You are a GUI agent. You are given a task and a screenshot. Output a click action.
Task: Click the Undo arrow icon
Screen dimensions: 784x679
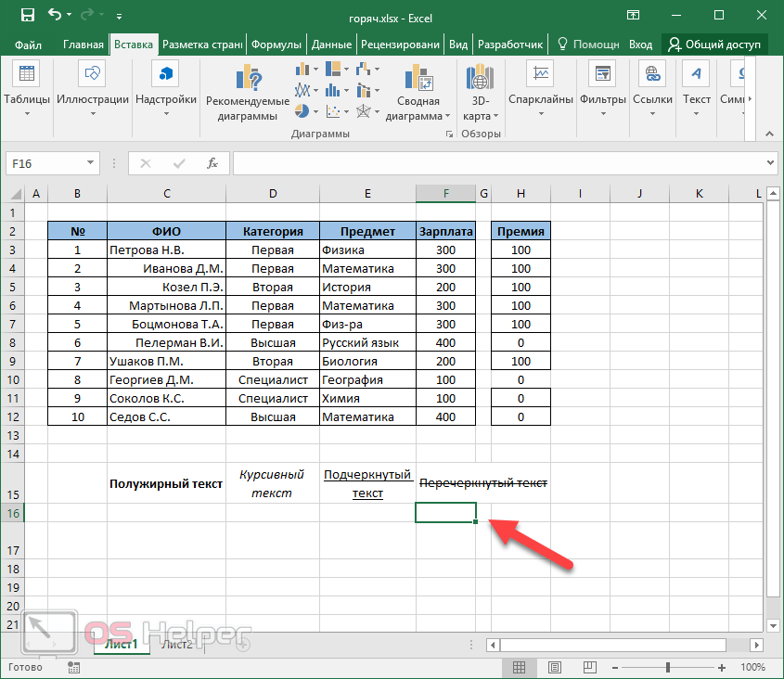point(55,15)
